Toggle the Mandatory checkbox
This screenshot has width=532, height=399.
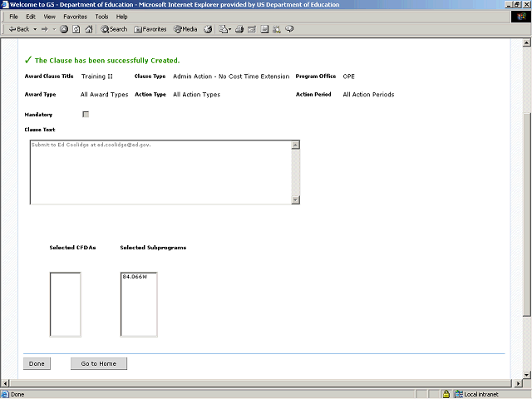tap(86, 115)
